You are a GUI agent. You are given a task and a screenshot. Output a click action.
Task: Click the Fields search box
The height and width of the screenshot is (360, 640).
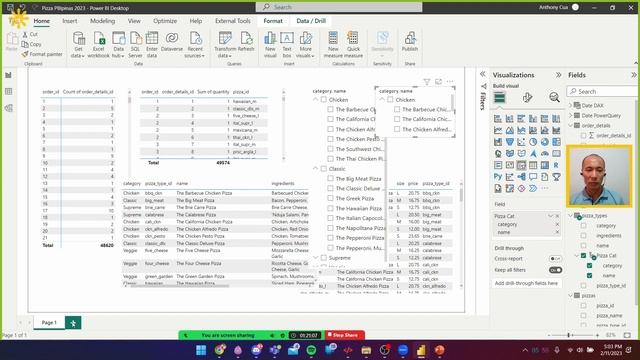pos(602,91)
